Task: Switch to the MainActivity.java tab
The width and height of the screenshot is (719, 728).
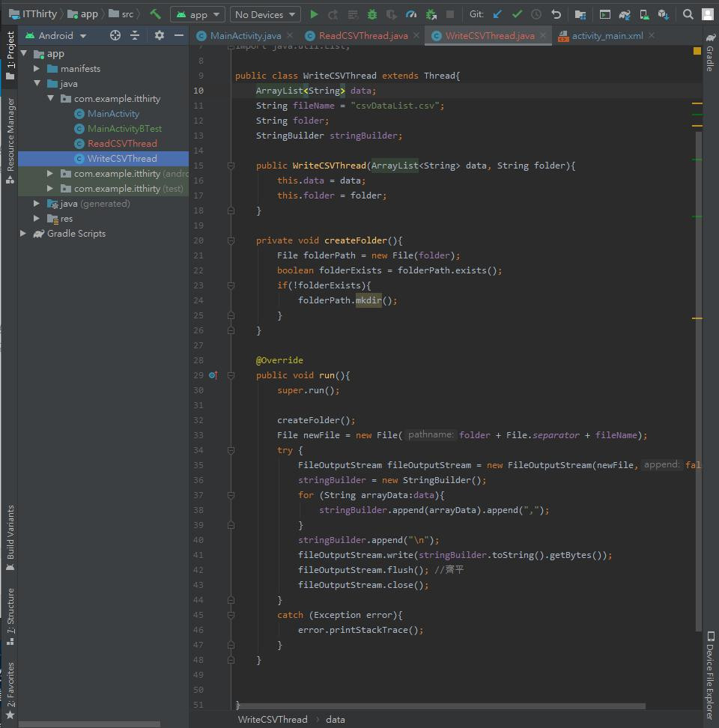Action: (245, 36)
